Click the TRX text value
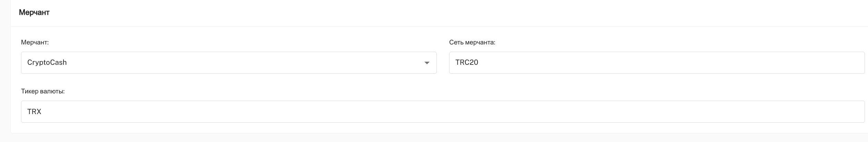The width and height of the screenshot is (868, 142). [34, 112]
